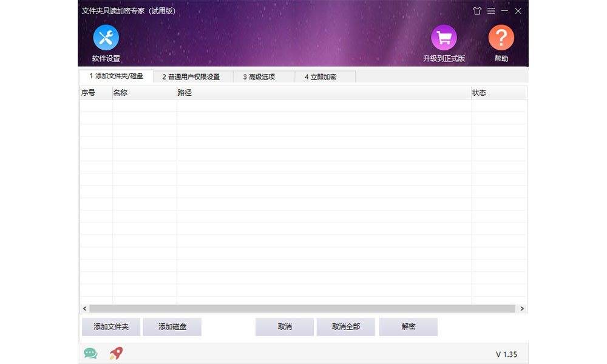Open 软件设置 wrench icon
This screenshot has width=607, height=364.
[106, 38]
